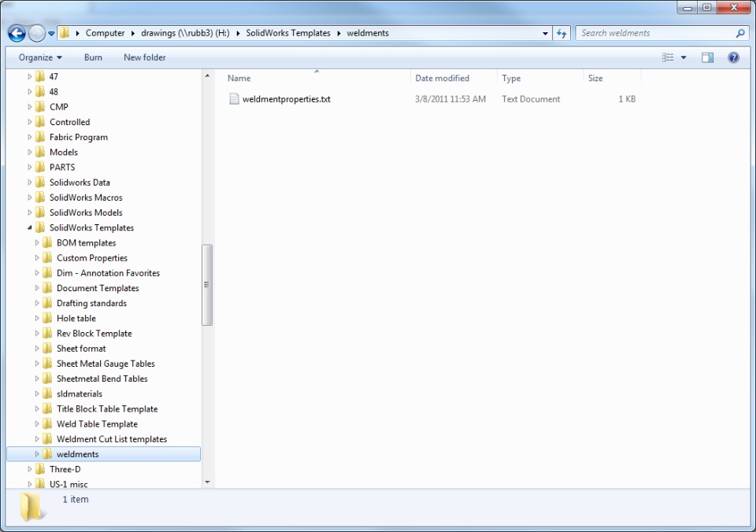Expand the SolidWorks Macros folder node
756x532 pixels.
pyautogui.click(x=29, y=198)
